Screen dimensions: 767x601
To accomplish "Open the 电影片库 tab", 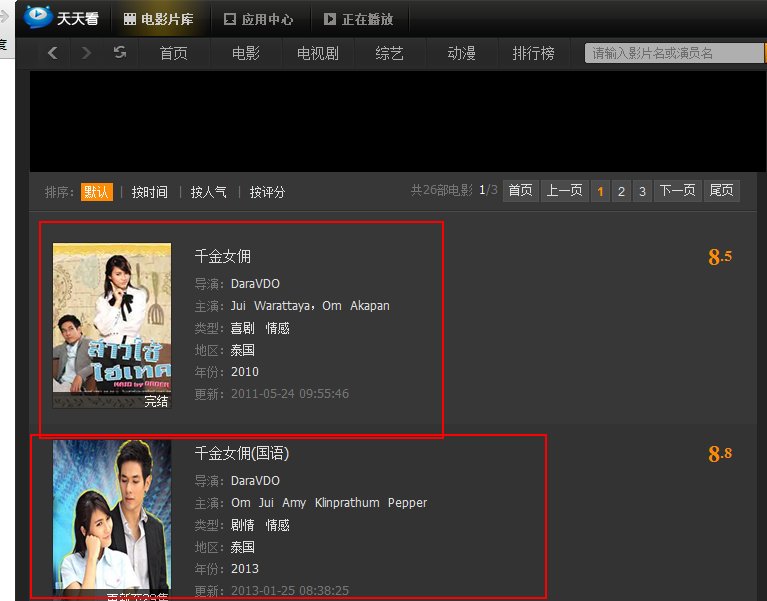I will (x=159, y=19).
